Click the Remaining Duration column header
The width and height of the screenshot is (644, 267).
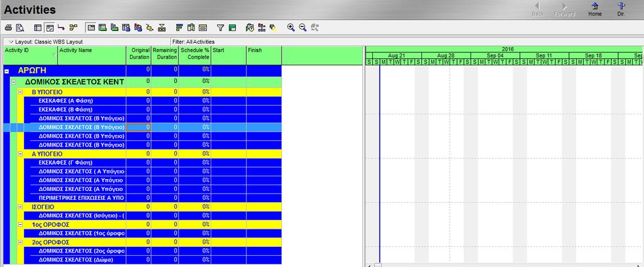pos(165,55)
